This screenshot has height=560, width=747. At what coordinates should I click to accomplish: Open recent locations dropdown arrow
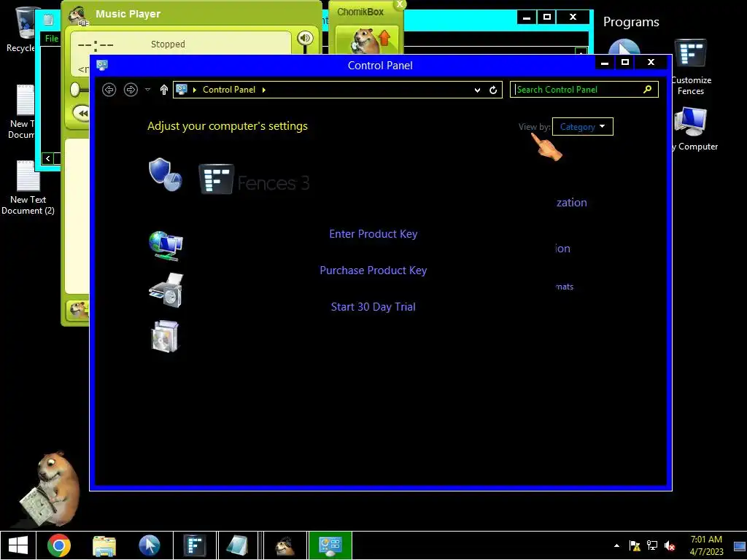[x=147, y=90]
